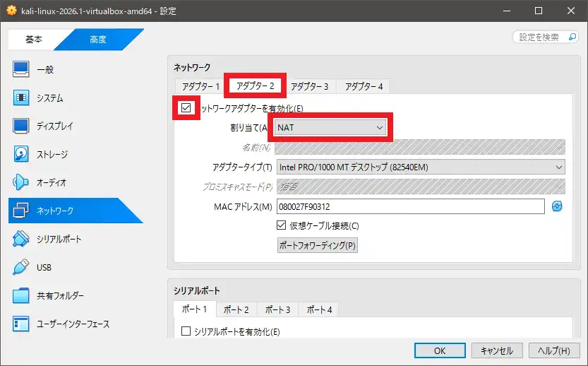
Task: Switch to ポート 2 serial tab
Action: point(236,309)
